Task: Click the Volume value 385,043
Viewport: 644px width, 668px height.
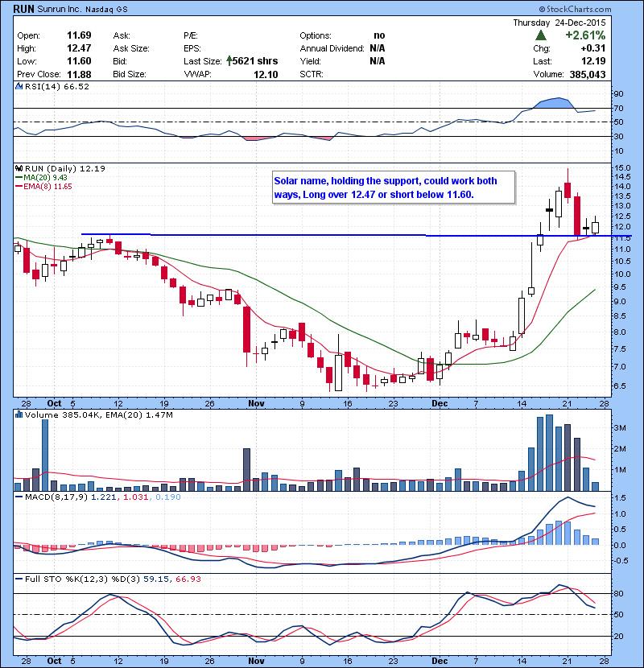Action: click(588, 75)
